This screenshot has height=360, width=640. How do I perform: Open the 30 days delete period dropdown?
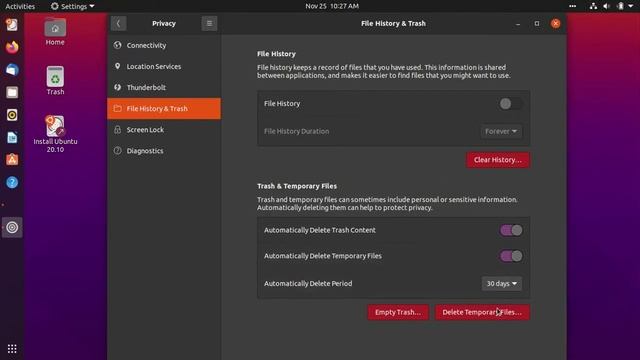[x=502, y=284]
